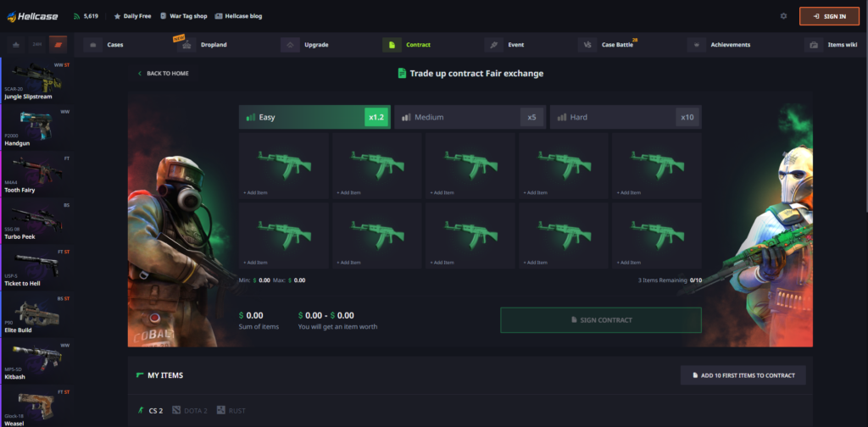Open P90 Elite Build live drop
The width and height of the screenshot is (868, 427).
[x=37, y=315]
